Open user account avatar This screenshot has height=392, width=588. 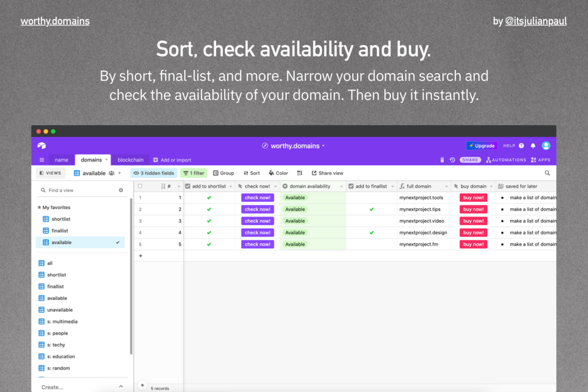[546, 146]
